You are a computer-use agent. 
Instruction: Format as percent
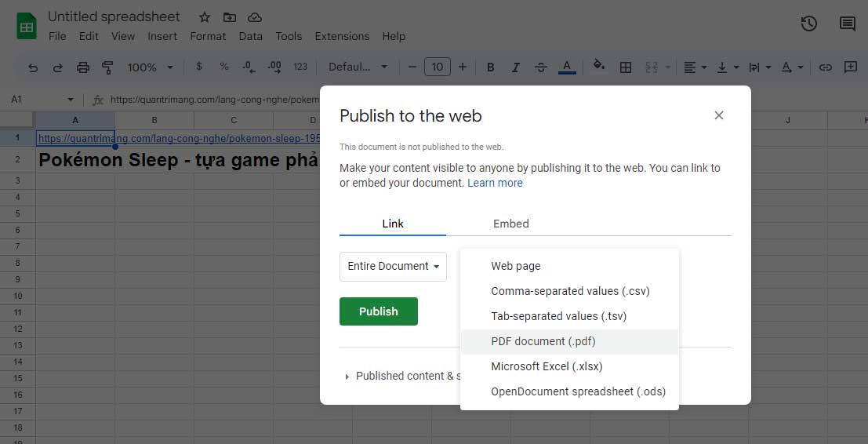pyautogui.click(x=223, y=67)
